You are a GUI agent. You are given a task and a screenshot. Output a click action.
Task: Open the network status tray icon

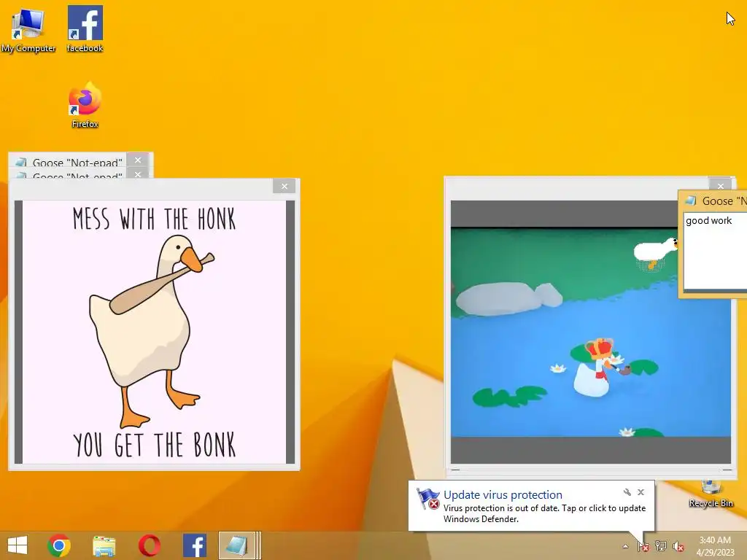click(661, 546)
